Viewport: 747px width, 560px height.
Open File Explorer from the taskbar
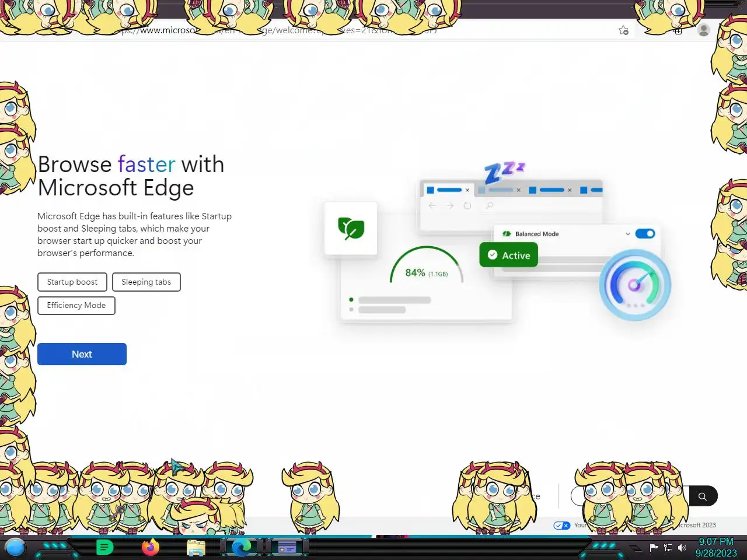coord(196,548)
